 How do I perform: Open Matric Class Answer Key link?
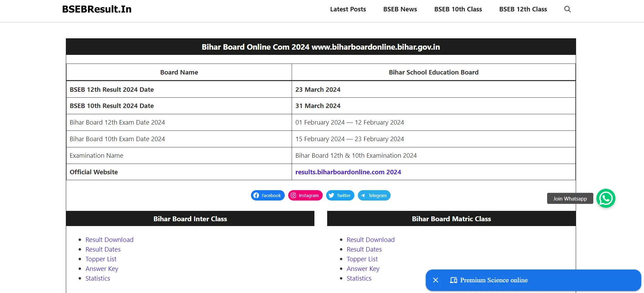363,268
